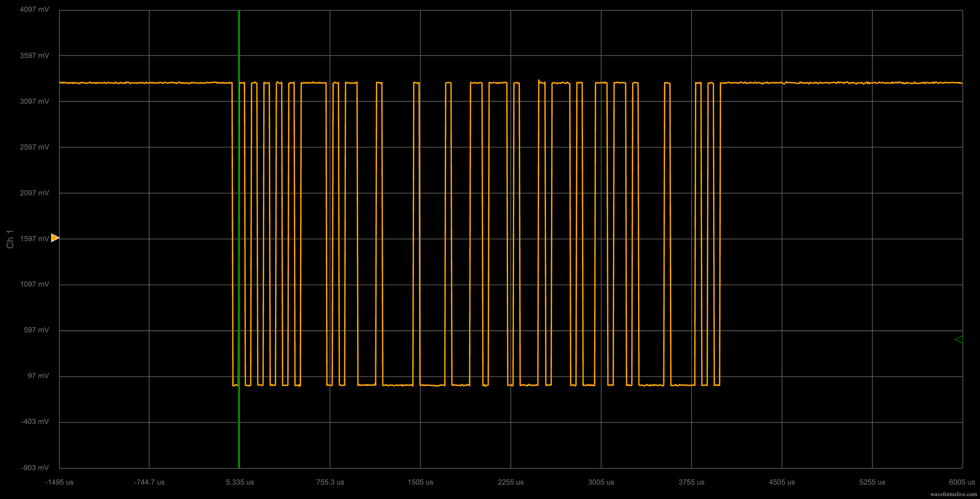Click the 5.335 us time label

coord(240,482)
